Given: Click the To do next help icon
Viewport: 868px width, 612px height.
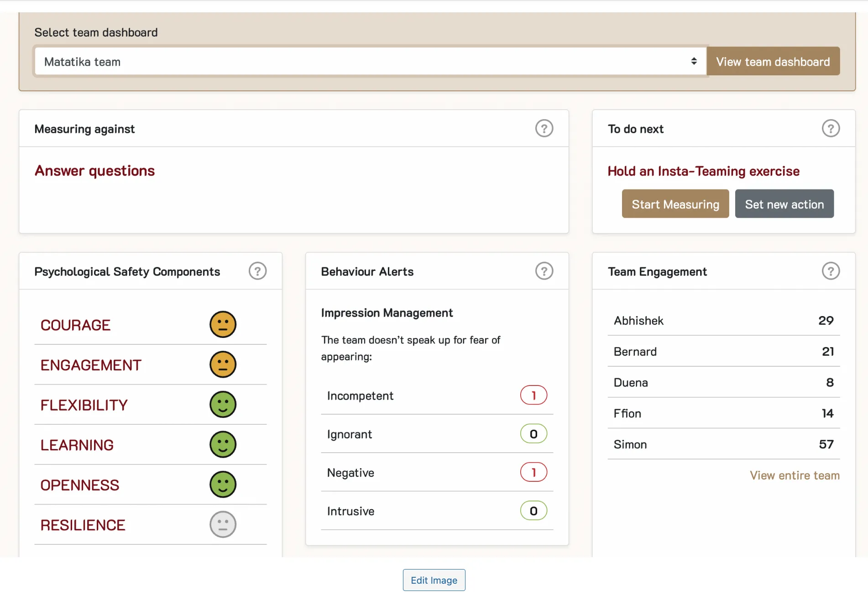Looking at the screenshot, I should (x=831, y=128).
